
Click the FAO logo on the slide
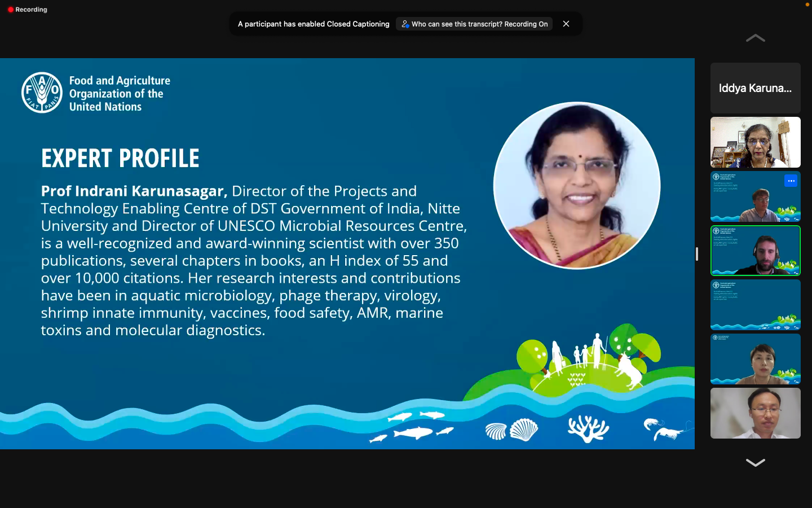point(42,93)
